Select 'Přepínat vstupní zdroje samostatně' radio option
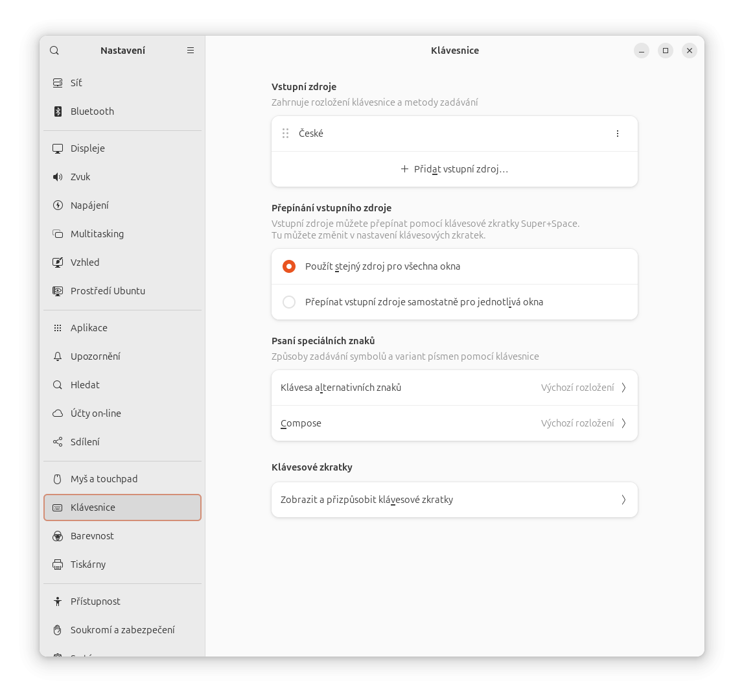 tap(289, 302)
